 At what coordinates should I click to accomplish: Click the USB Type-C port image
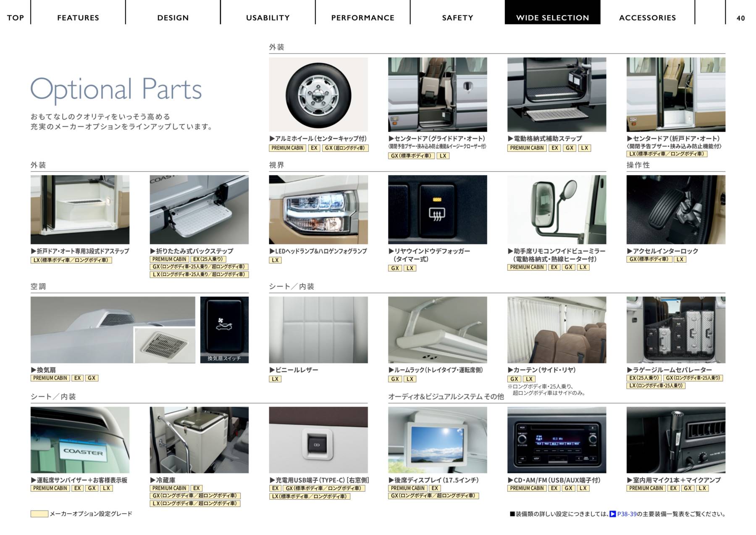[318, 445]
